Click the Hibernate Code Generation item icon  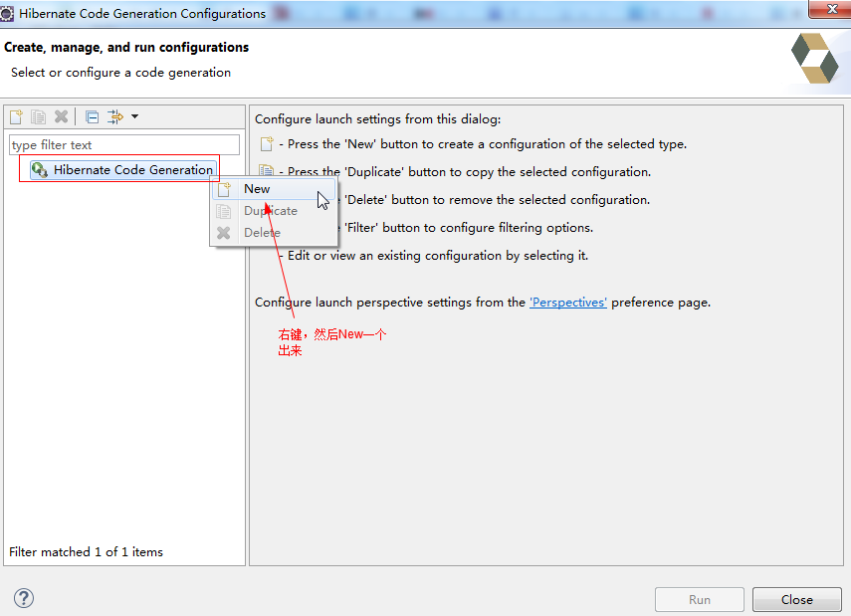pyautogui.click(x=39, y=170)
